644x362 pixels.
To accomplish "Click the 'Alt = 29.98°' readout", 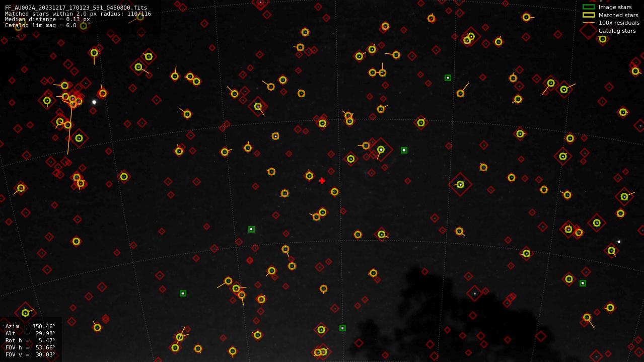I will point(30,333).
